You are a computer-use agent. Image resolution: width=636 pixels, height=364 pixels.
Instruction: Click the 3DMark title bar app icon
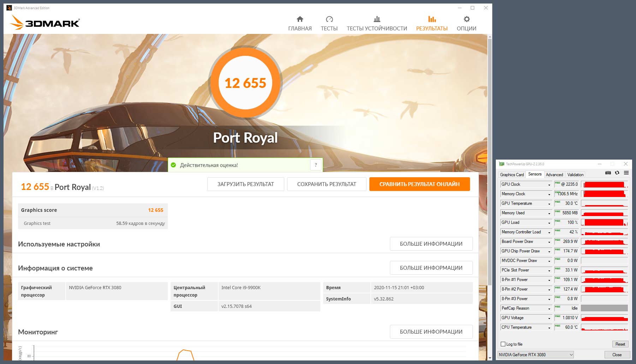[9, 8]
